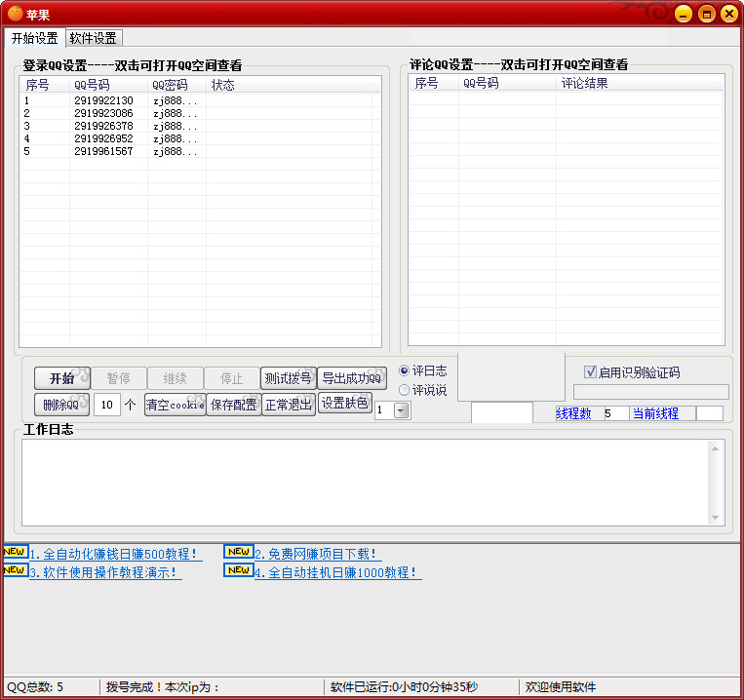Click the 工作日志 text area
The image size is (744, 700).
pyautogui.click(x=366, y=483)
